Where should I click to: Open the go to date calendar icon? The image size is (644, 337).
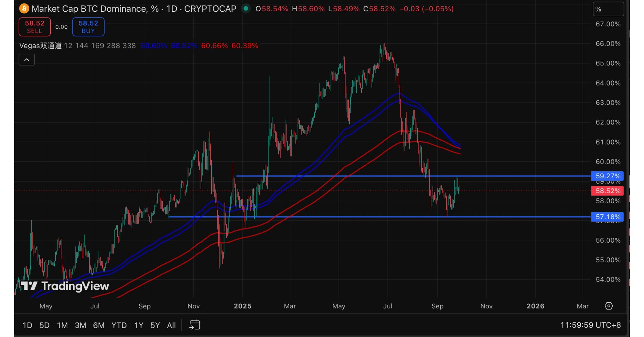195,325
